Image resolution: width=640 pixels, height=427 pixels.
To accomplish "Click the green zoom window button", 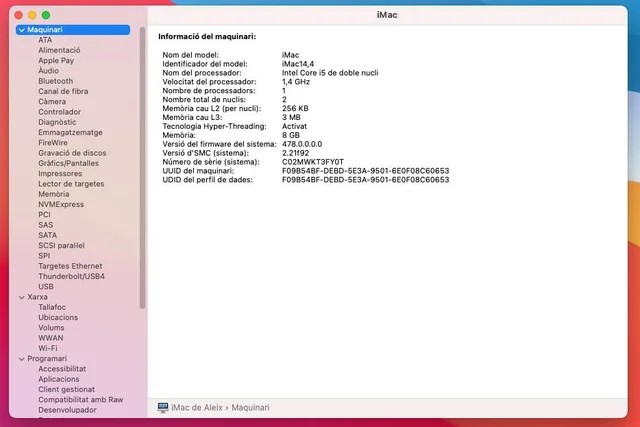I will click(x=46, y=15).
